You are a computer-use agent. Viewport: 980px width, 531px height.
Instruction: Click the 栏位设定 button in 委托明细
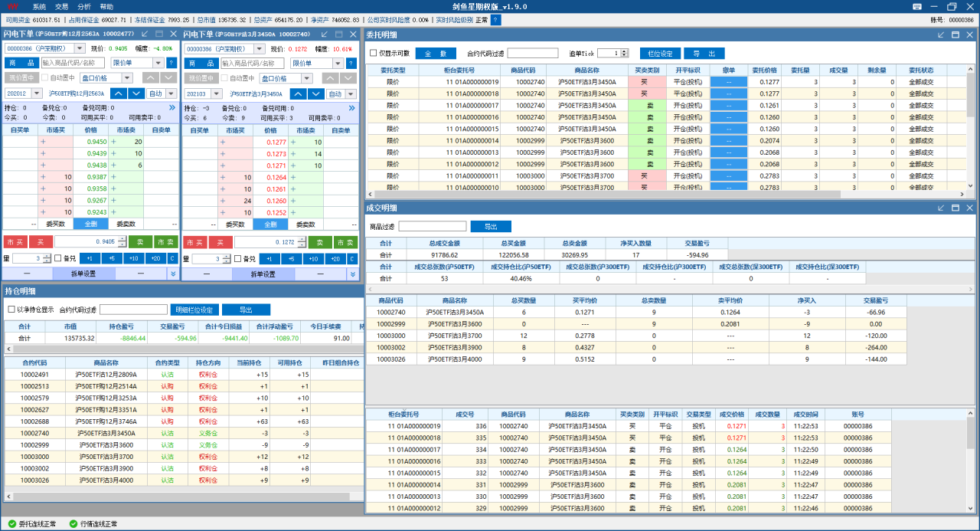pos(659,54)
